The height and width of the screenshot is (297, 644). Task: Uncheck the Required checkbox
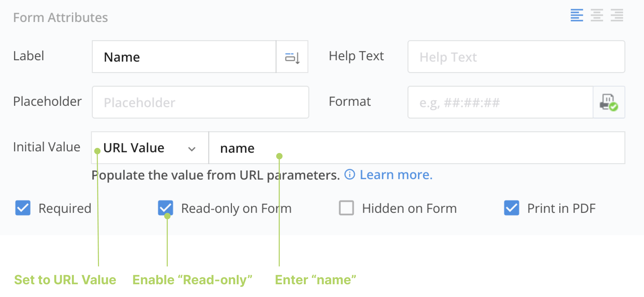(x=23, y=208)
